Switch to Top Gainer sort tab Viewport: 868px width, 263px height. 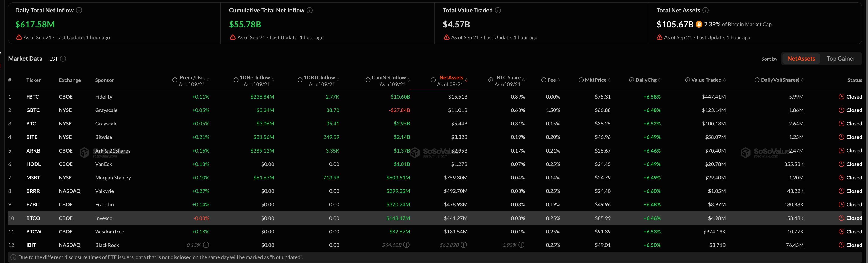point(841,59)
